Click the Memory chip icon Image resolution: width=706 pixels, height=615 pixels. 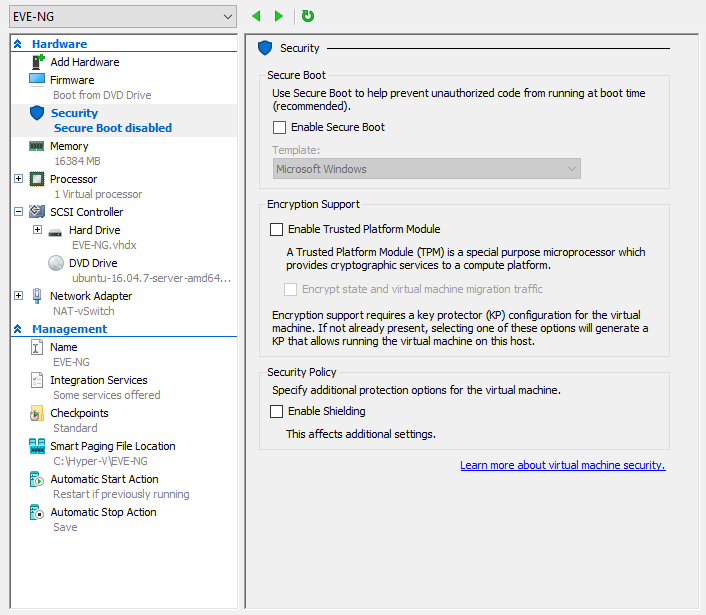(x=37, y=146)
